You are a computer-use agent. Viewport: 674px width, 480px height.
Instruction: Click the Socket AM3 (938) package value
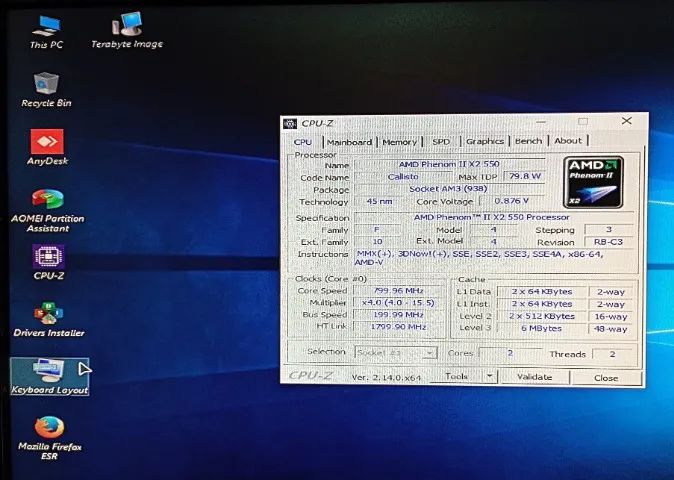[448, 189]
